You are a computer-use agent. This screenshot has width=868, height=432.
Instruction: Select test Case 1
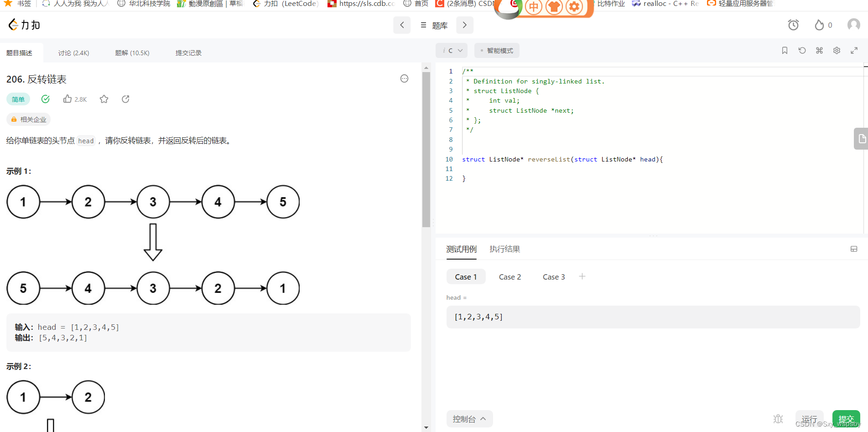[x=466, y=277]
